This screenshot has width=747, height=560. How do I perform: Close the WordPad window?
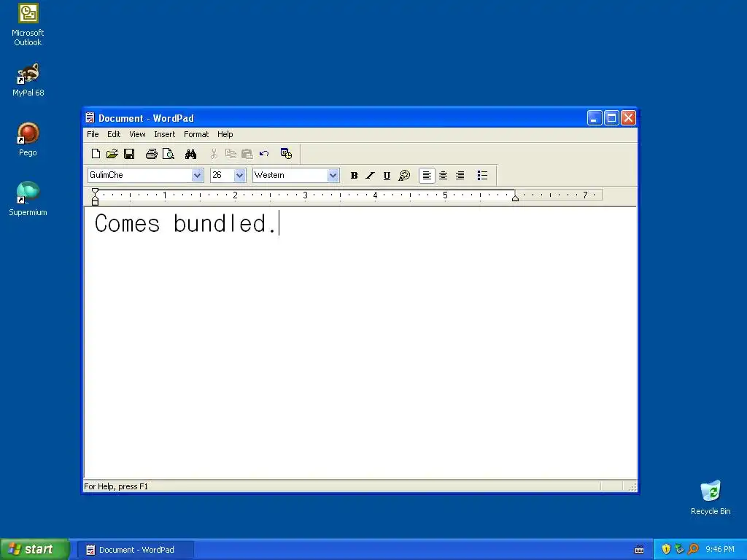coord(628,117)
